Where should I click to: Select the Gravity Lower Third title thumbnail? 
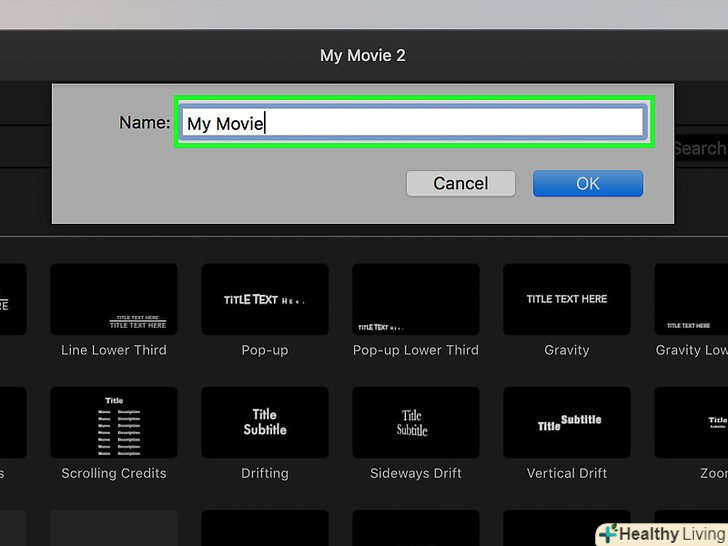click(691, 299)
